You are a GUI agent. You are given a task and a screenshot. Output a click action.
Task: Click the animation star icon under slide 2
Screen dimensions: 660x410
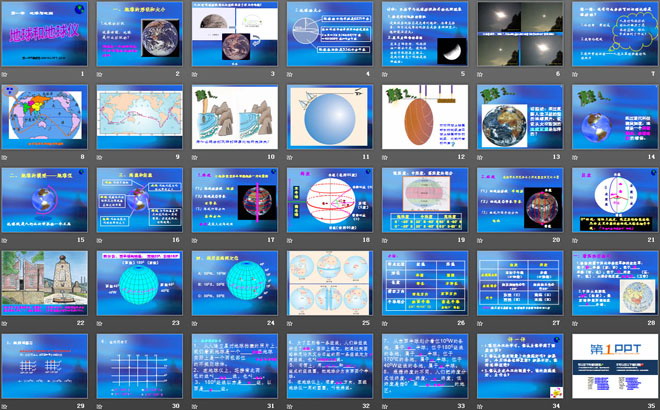[100, 75]
